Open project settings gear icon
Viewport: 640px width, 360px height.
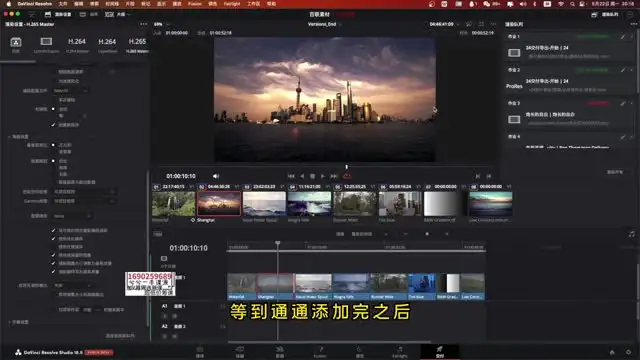click(x=629, y=352)
